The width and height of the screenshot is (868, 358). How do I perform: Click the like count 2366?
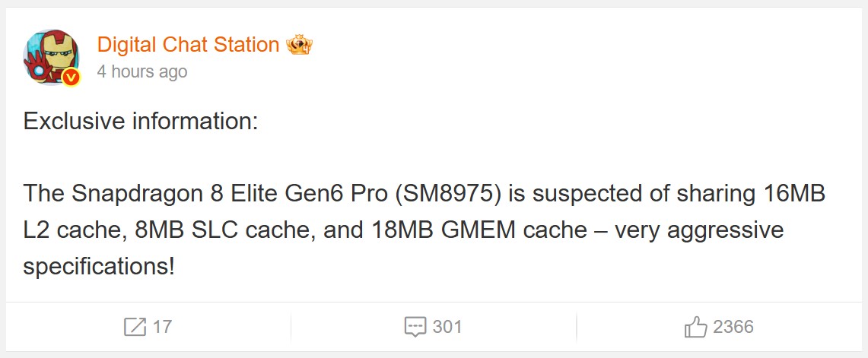tap(733, 328)
